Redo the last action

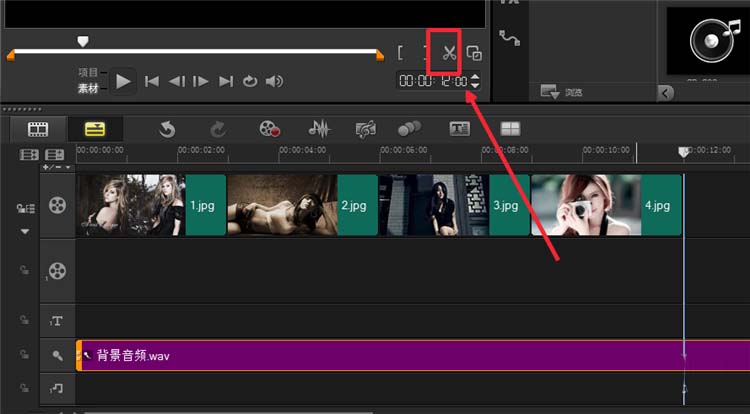(218, 129)
